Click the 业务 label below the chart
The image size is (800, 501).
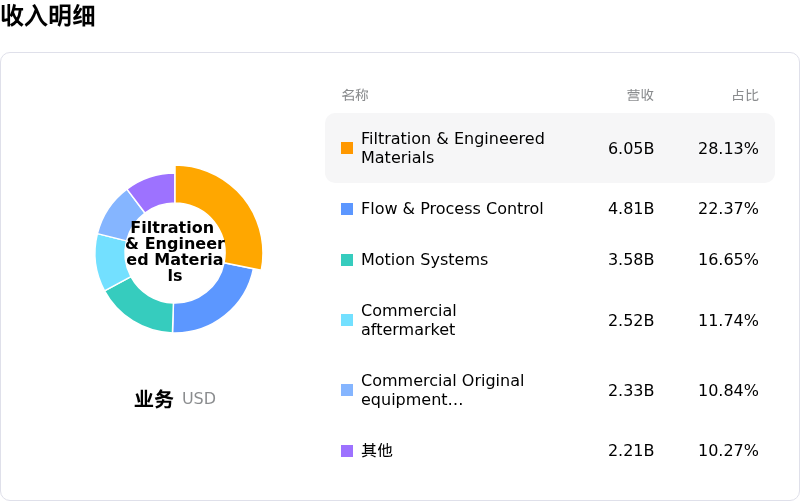[x=154, y=398]
